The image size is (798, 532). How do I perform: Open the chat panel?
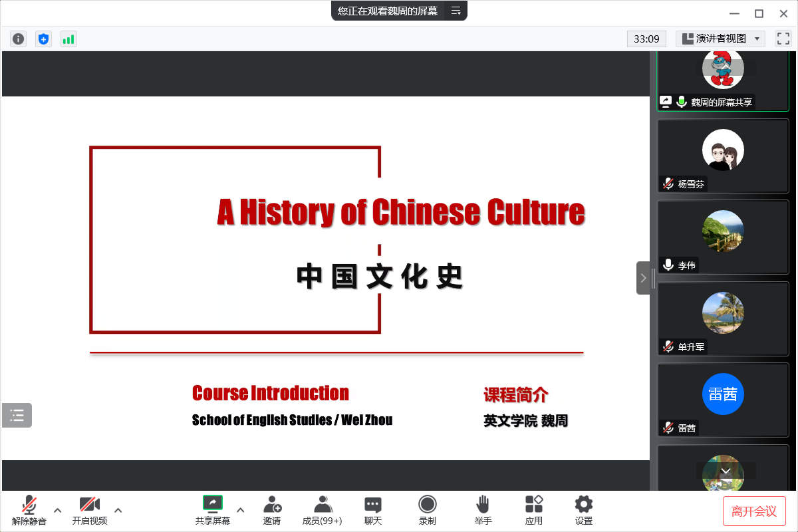pyautogui.click(x=373, y=510)
